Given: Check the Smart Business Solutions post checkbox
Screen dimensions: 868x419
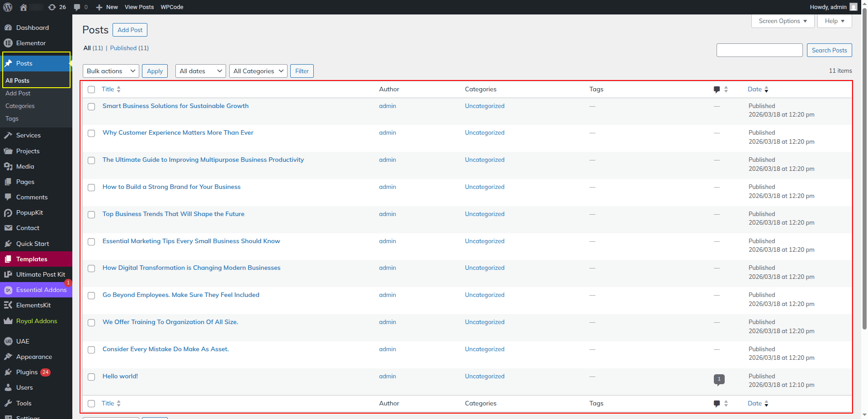Looking at the screenshot, I should [91, 107].
